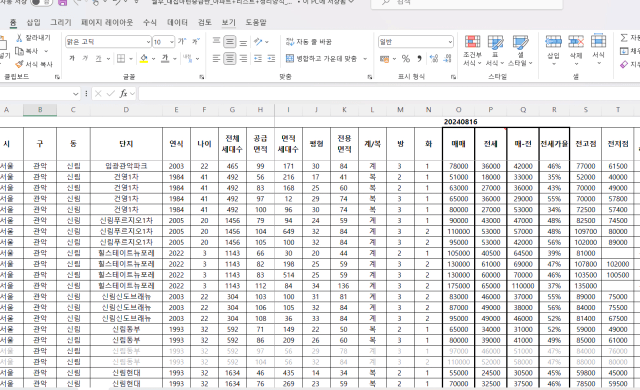Screen dimensions: 640x390
Task: Switch to the Insert (삽입) tab
Action: pos(33,22)
